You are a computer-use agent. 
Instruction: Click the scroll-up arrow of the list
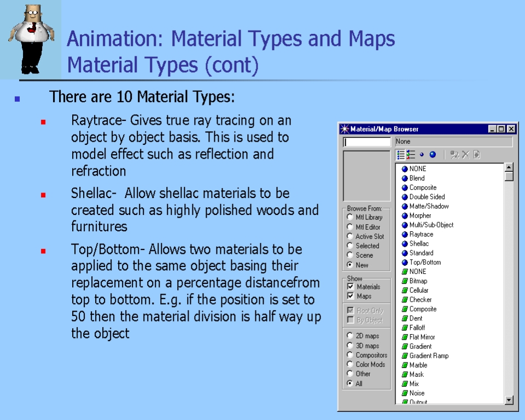coord(509,167)
